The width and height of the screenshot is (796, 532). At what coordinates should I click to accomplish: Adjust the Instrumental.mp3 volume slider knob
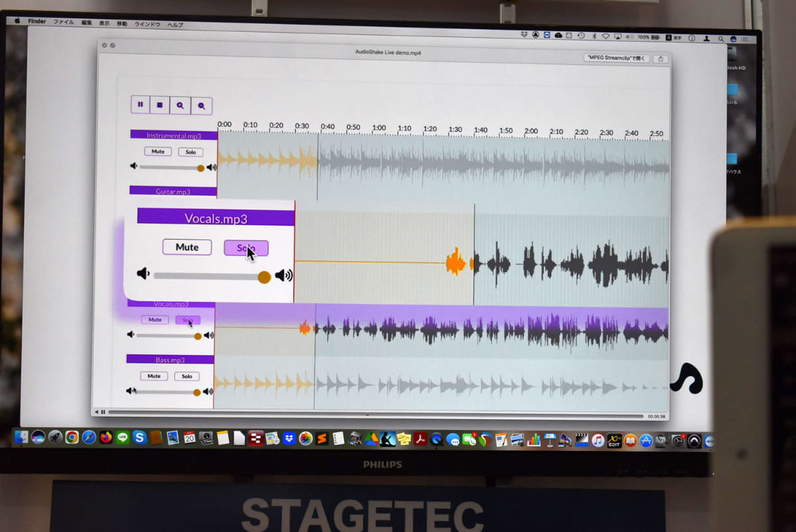[x=200, y=168]
